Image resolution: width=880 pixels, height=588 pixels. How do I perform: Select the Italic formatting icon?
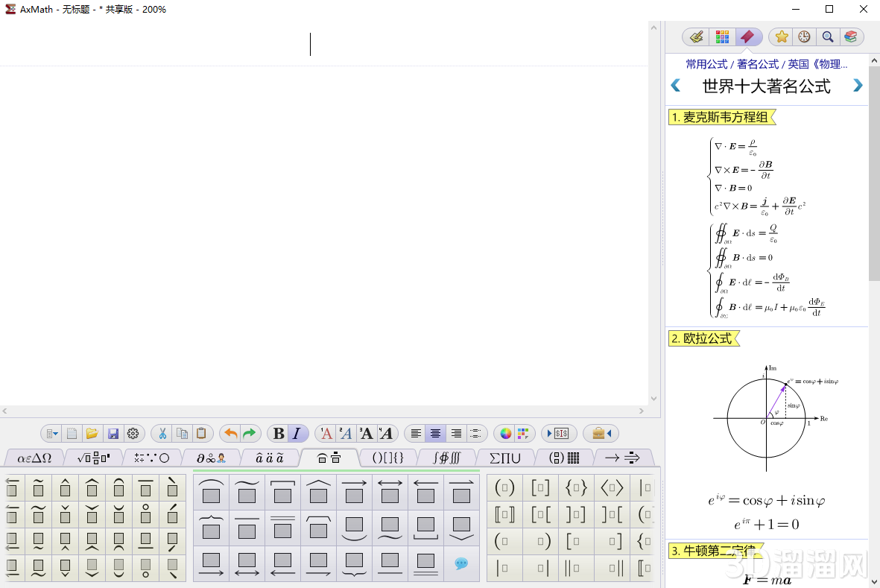(297, 433)
